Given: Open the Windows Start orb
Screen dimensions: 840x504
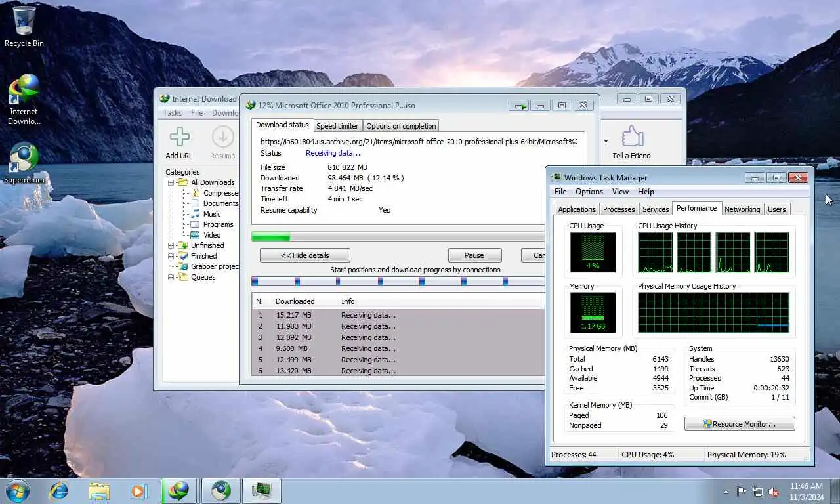Looking at the screenshot, I should pyautogui.click(x=16, y=491).
